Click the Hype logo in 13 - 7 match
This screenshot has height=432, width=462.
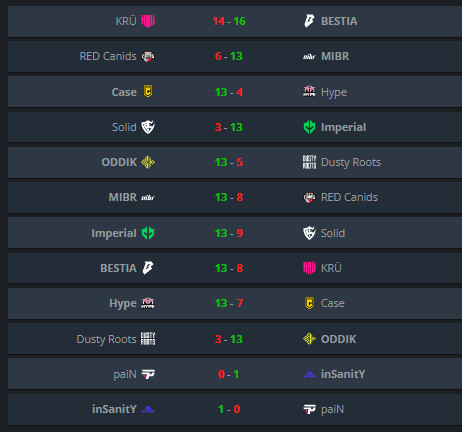[148, 303]
